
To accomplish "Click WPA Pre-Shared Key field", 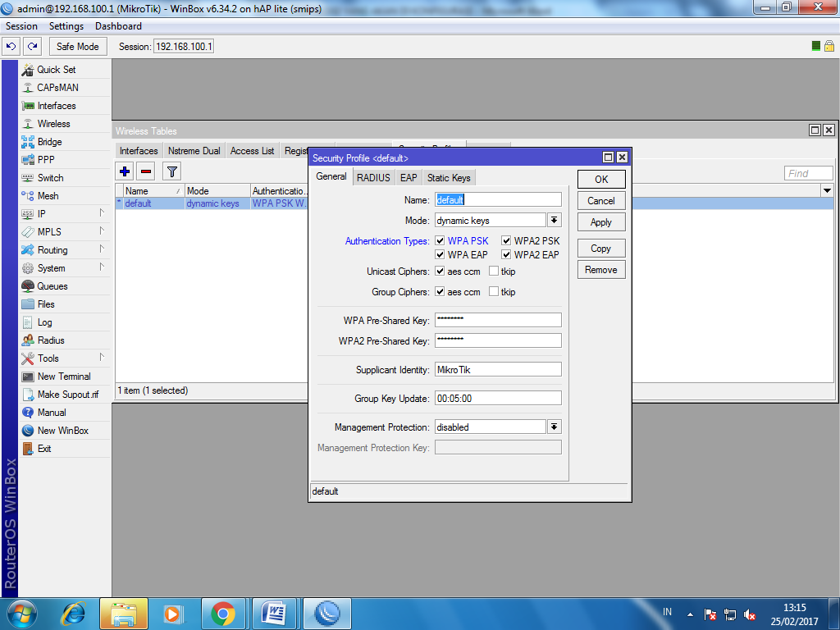I will point(498,320).
